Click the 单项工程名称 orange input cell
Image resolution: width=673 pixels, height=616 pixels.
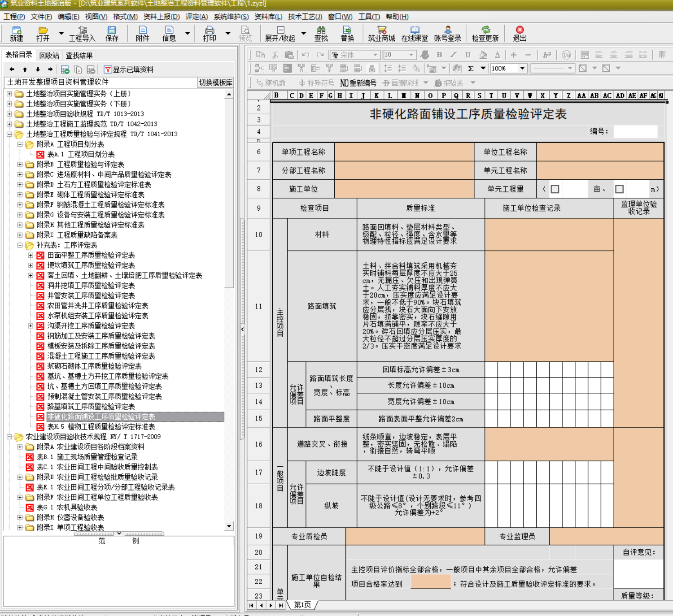404,152
